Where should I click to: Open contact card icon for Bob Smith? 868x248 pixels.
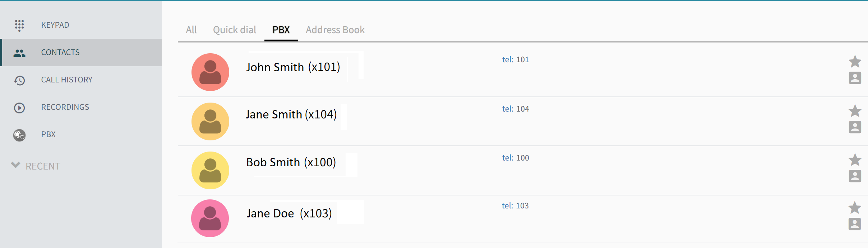855,176
